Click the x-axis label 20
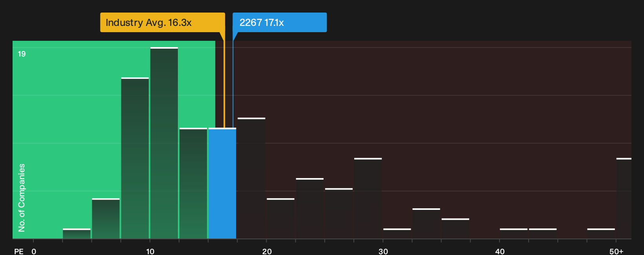 267,251
